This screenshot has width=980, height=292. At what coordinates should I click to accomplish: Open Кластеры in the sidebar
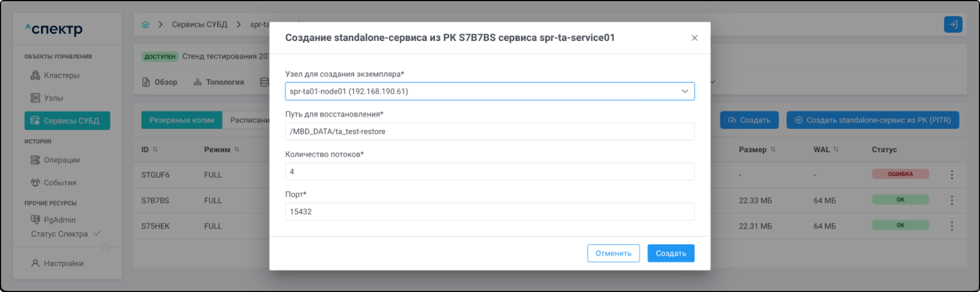[x=61, y=75]
